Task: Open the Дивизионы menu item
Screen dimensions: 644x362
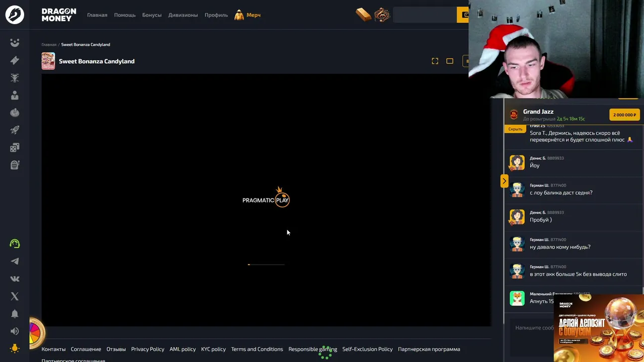Action: (x=183, y=15)
